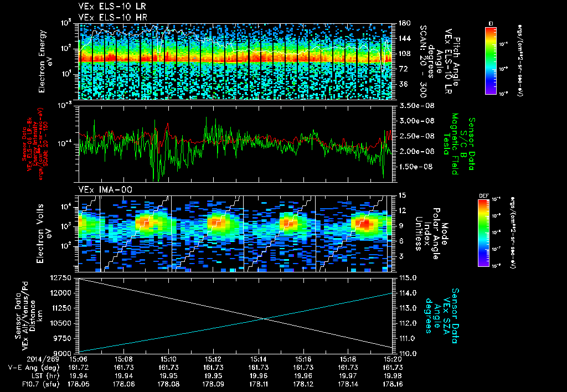The width and height of the screenshot is (567, 392).
Task: Click the 115.0 SZA tick label
Action: point(407,278)
